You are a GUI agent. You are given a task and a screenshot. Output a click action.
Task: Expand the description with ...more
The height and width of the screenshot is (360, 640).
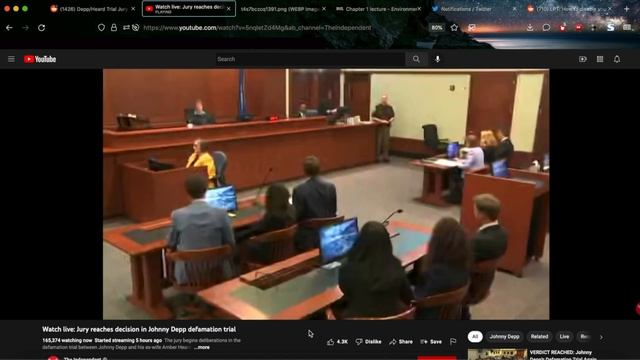click(x=202, y=347)
